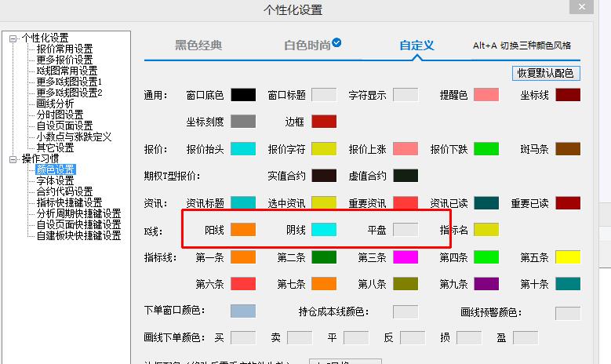The width and height of the screenshot is (611, 364).
Task: Close the 个性化设置 dialog window
Action: click(581, 9)
